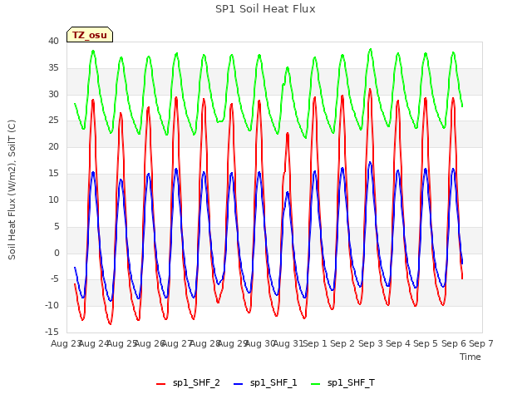Viewport: 532px width, 399px height.
Task: Click the Sep 2 x-axis tick label
Action: (x=342, y=343)
